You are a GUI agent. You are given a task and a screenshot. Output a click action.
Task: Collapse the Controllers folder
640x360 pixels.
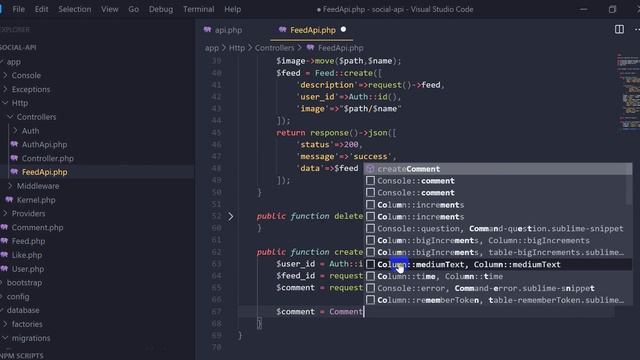[x=10, y=117]
